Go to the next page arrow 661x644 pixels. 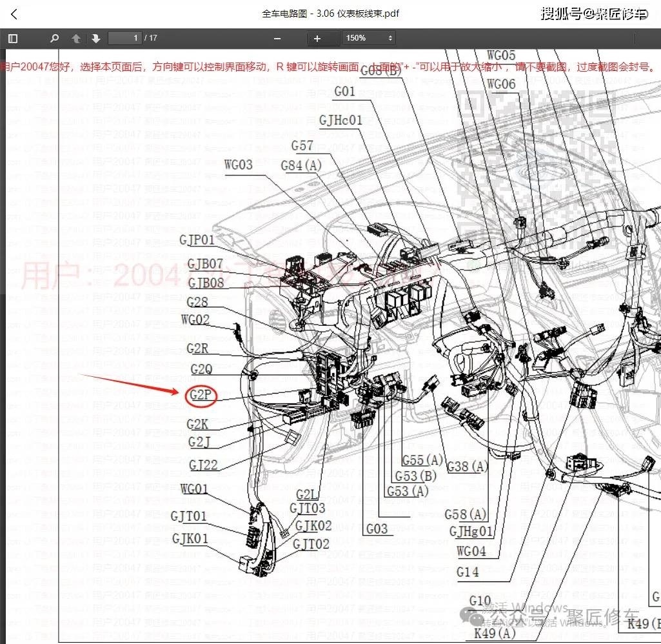coord(96,39)
